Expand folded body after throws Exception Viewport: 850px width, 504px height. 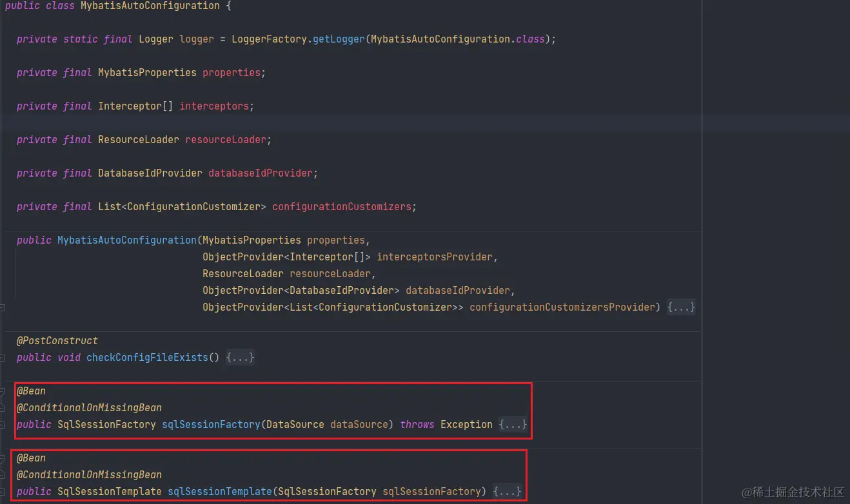coord(513,425)
